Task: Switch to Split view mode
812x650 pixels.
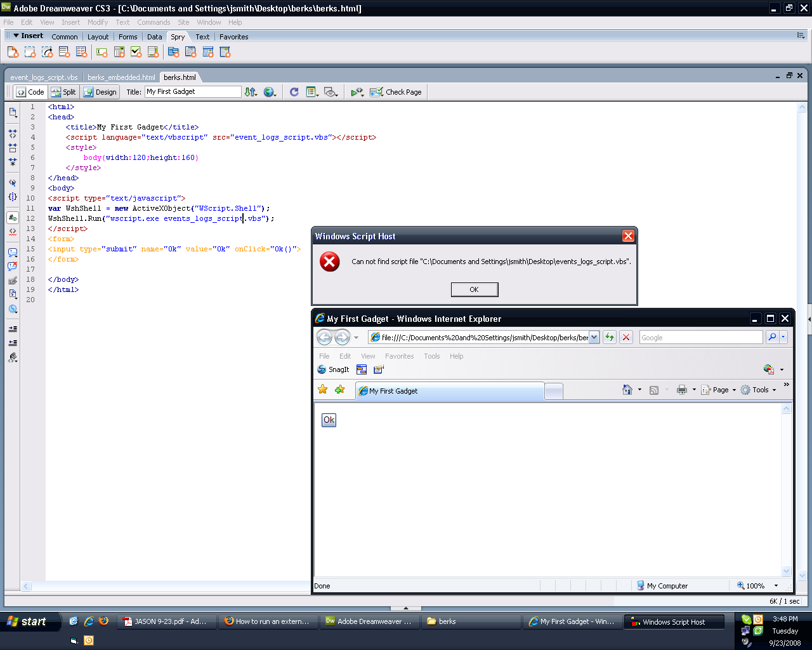Action: point(63,91)
